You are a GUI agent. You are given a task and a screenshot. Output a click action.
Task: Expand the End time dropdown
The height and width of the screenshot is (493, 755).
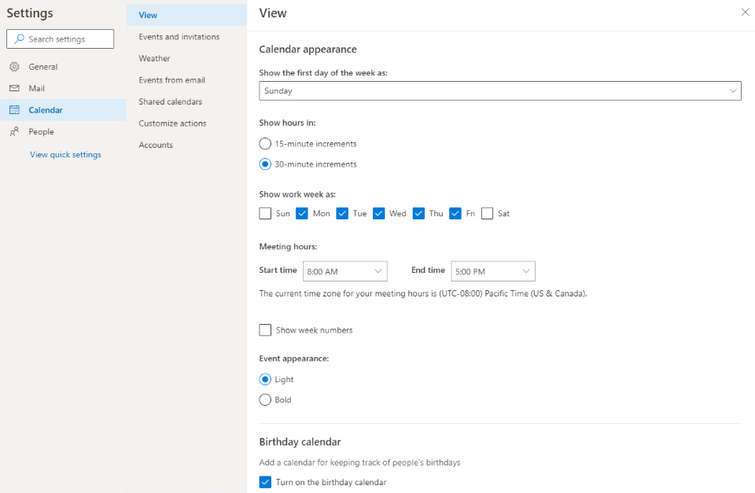[x=492, y=271]
